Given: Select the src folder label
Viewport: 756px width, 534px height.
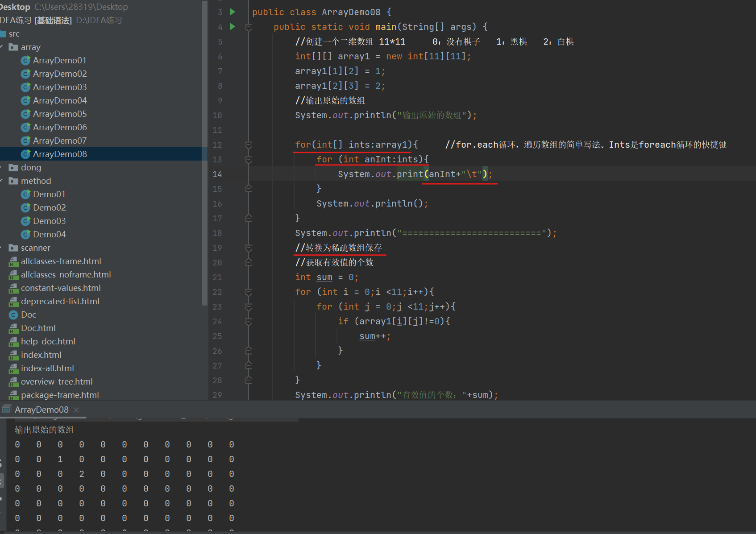Looking at the screenshot, I should tap(14, 34).
